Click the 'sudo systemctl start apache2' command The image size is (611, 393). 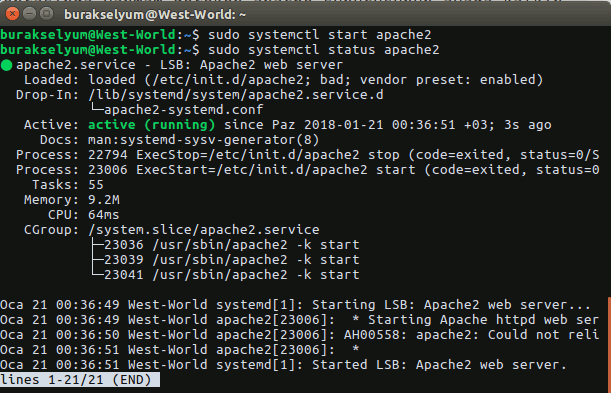tap(320, 35)
